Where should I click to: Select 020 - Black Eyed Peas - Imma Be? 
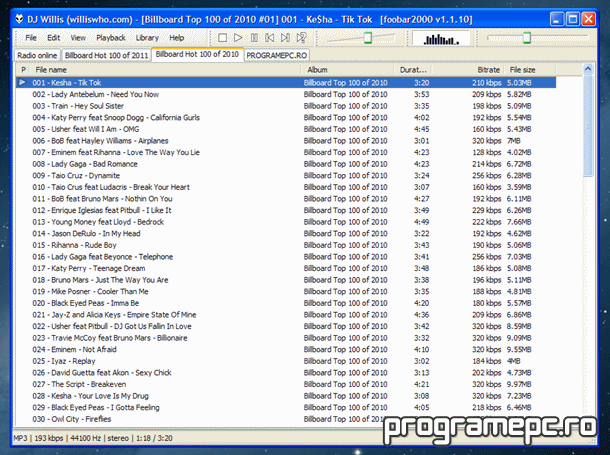coord(286,303)
